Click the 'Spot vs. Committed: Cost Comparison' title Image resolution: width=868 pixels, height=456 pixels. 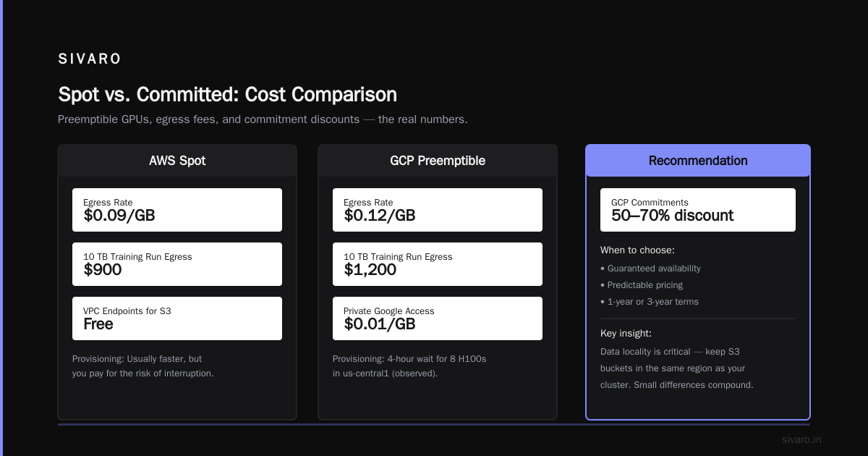tap(227, 95)
